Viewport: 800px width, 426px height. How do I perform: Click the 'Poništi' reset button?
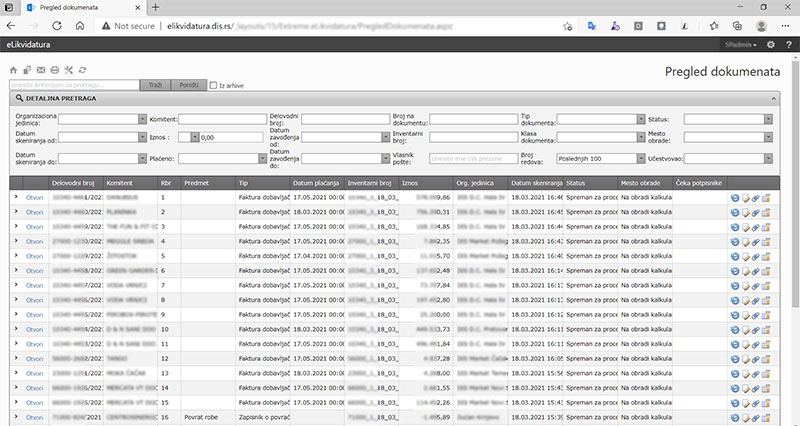pyautogui.click(x=189, y=86)
